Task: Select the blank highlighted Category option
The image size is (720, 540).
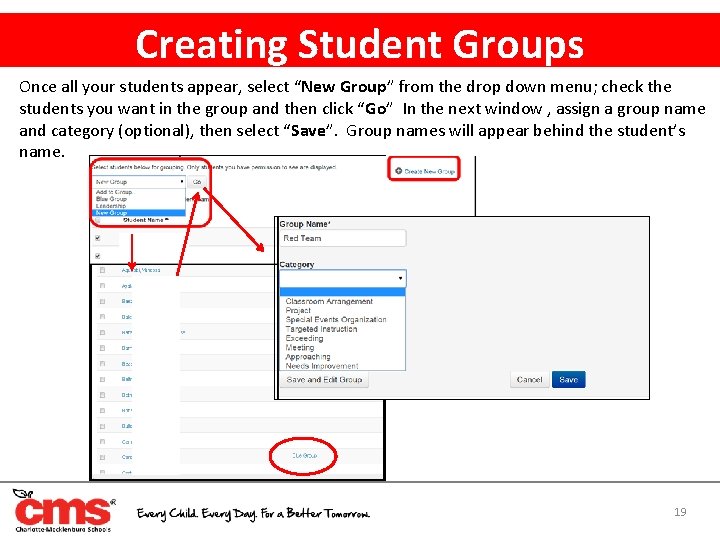Action: 343,292
